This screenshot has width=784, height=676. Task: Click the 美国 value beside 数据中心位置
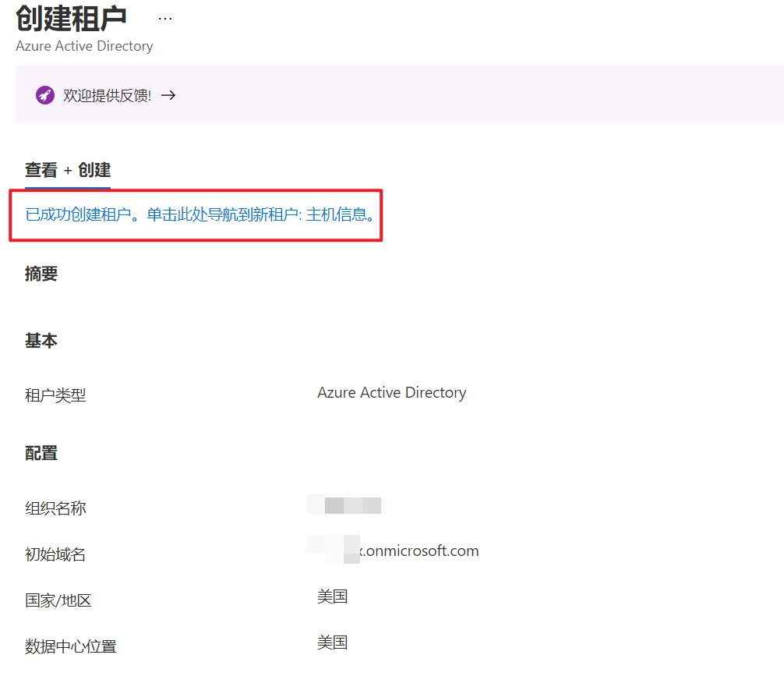[x=332, y=642]
